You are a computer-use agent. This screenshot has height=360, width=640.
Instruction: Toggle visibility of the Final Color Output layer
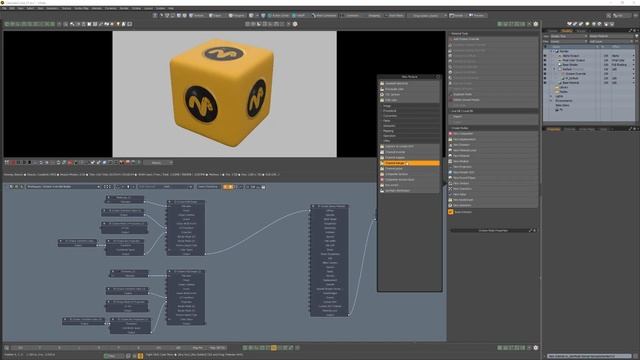[x=545, y=60]
